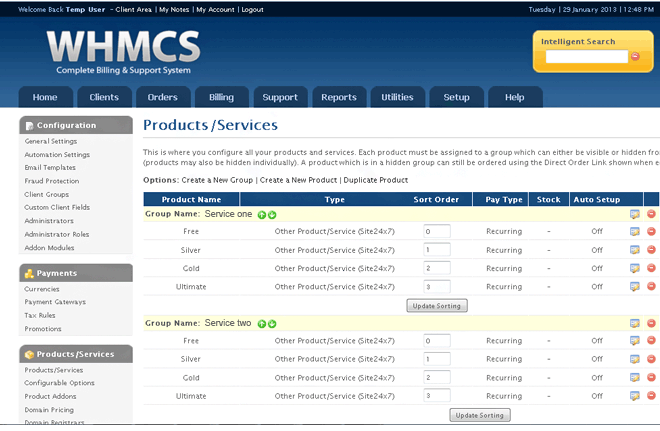This screenshot has width=660, height=431.
Task: Click Update Sorting for Service two
Action: click(480, 415)
